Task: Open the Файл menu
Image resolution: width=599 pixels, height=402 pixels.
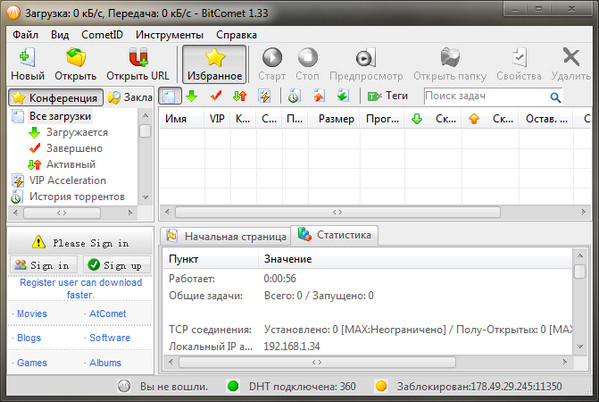Action: [x=25, y=35]
